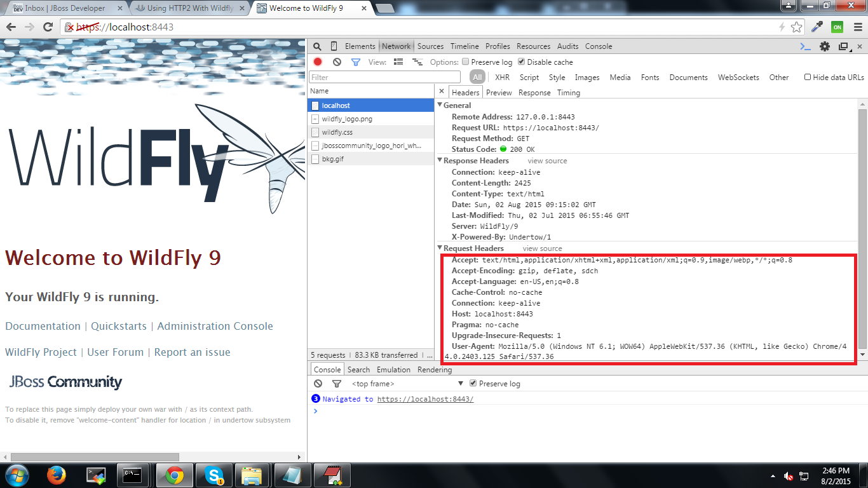Show hidden tray icons arrow

click(x=773, y=476)
